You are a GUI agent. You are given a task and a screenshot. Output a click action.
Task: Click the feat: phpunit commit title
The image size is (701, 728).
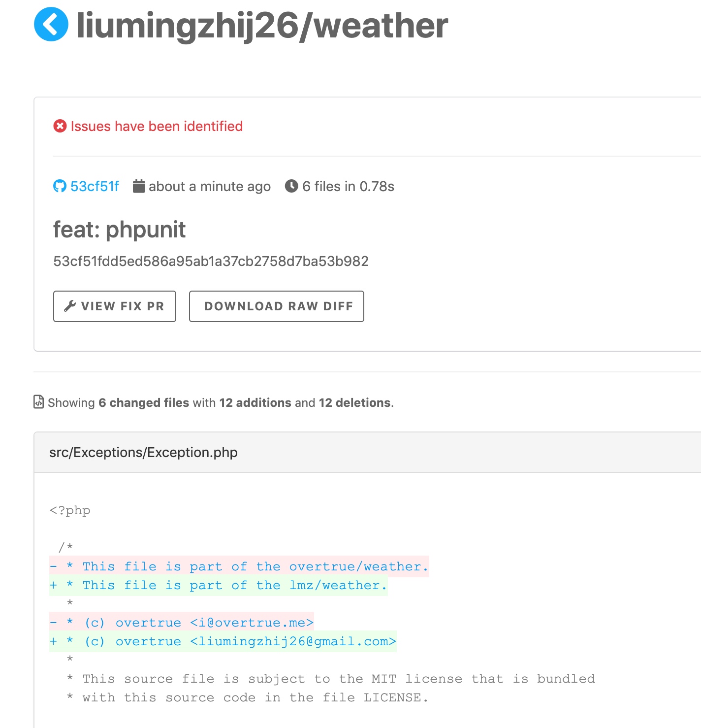[x=120, y=230]
